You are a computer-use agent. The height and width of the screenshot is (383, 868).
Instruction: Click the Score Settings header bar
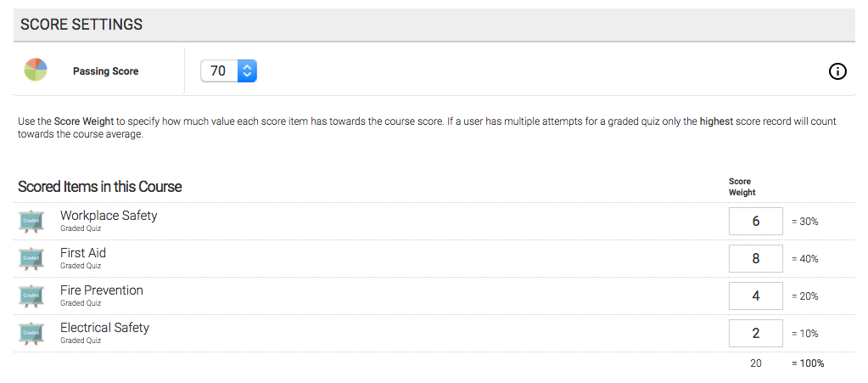click(434, 25)
